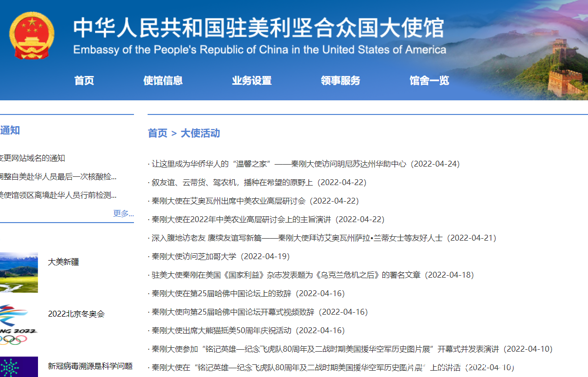
Task: Open the 新冠病毒溯源是科学问题 link
Action: tap(90, 366)
